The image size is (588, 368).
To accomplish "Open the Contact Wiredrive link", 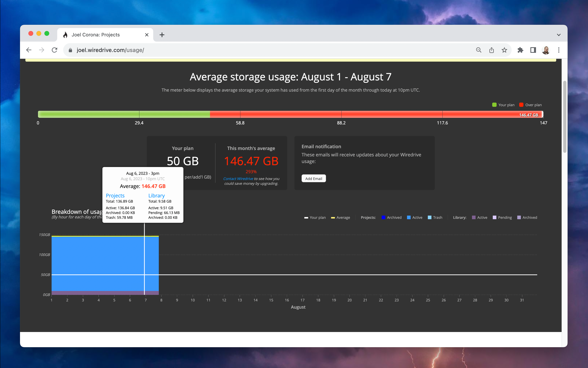I will point(238,178).
